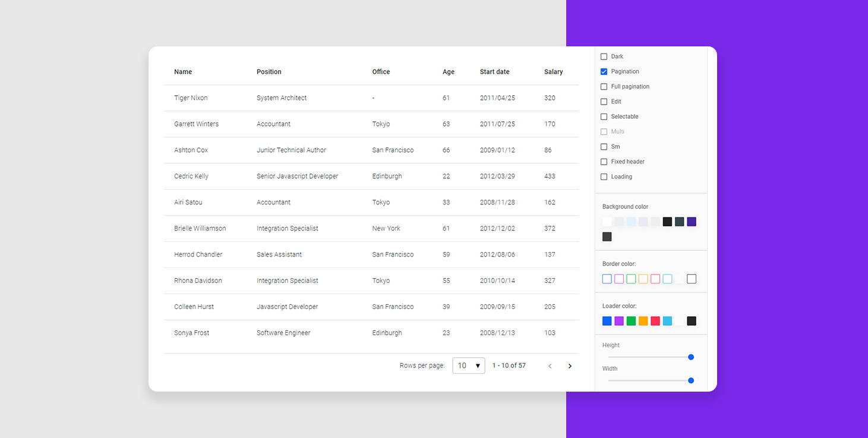Click the Height slider handle
This screenshot has height=438, width=868.
coord(691,357)
